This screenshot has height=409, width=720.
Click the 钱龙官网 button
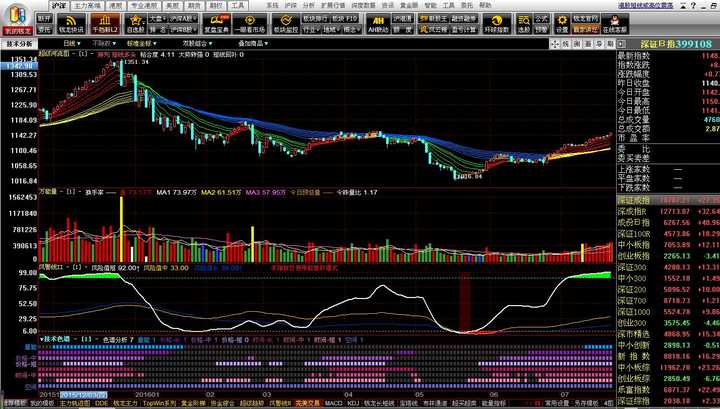click(x=585, y=18)
